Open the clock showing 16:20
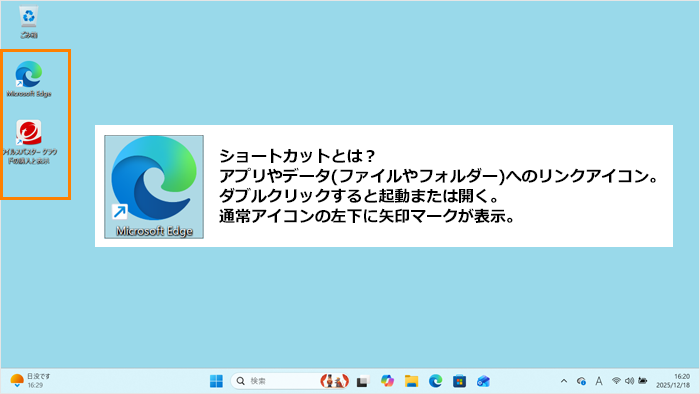Image resolution: width=700 pixels, height=394 pixels. [673, 381]
